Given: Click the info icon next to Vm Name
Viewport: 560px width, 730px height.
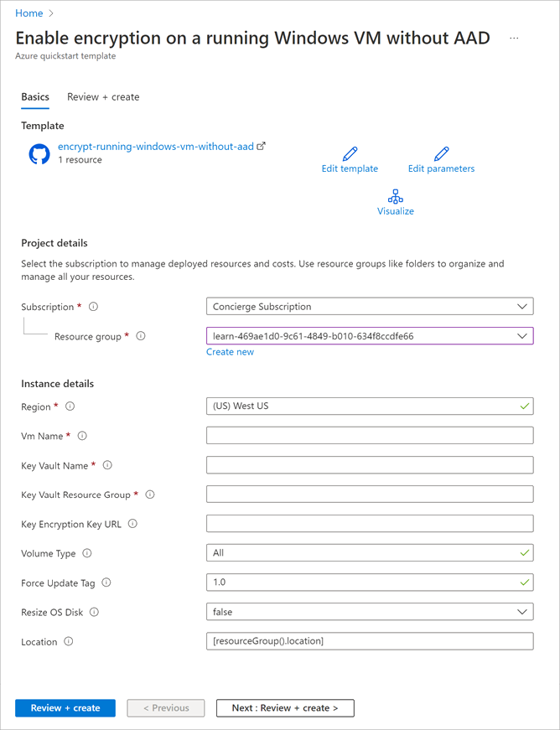Looking at the screenshot, I should click(x=82, y=436).
